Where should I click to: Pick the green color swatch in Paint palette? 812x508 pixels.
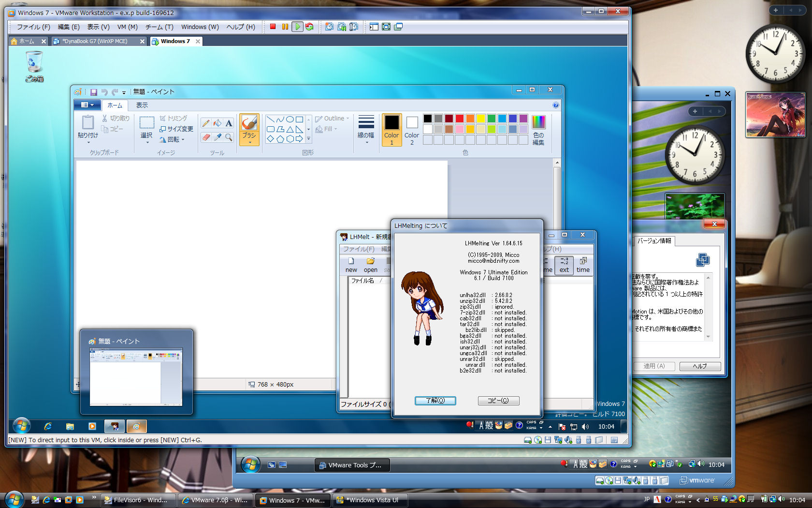pyautogui.click(x=492, y=119)
